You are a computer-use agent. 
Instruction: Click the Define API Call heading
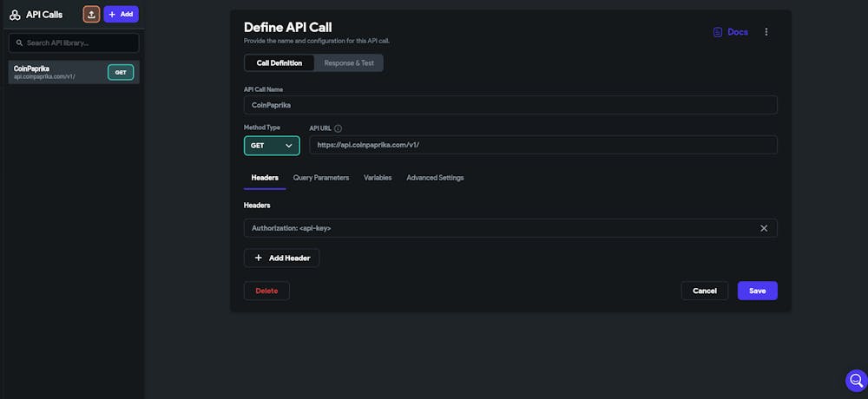pos(288,27)
